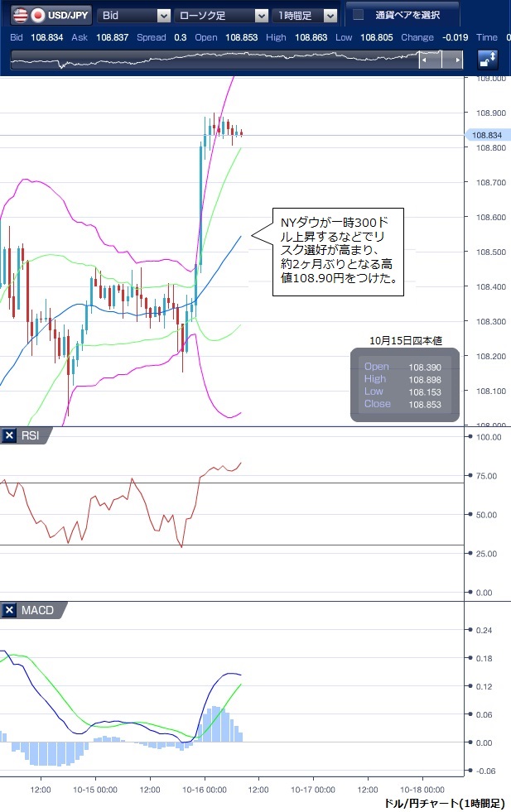Click the NYダウ commentary callout box
The image size is (511, 812).
pos(339,252)
